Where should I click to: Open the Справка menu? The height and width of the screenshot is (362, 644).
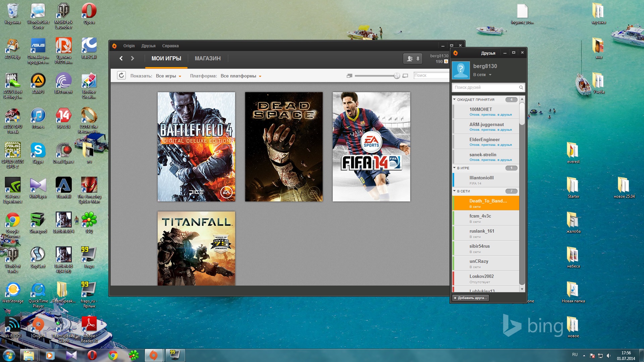point(170,46)
